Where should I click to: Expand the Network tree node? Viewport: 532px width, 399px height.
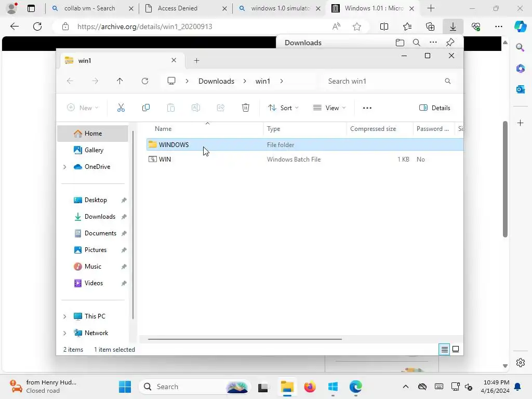pos(64,333)
